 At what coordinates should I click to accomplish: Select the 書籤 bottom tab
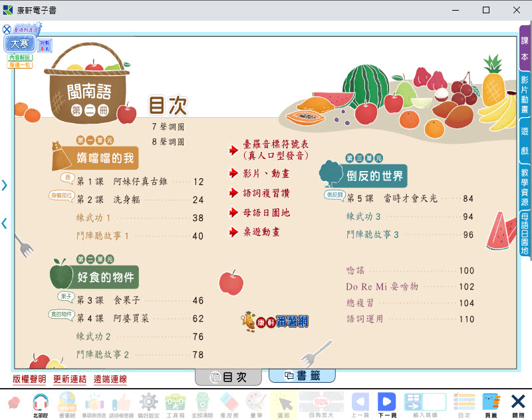pos(302,375)
